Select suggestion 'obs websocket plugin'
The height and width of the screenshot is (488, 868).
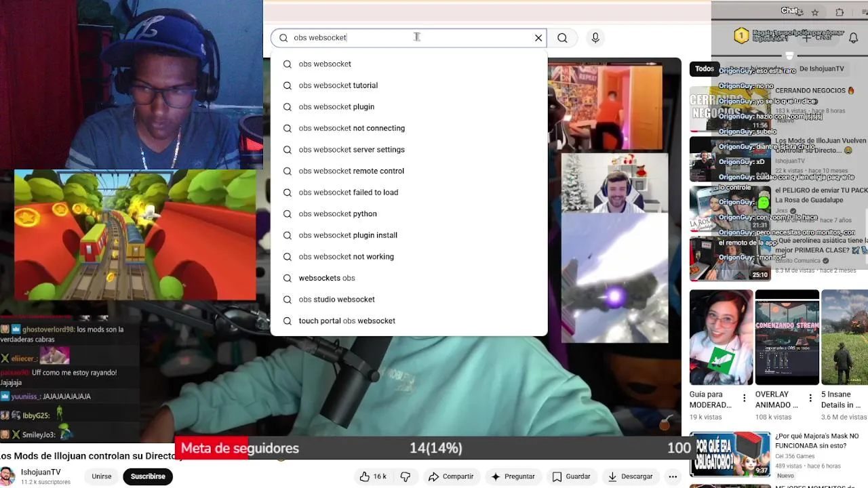click(x=409, y=106)
